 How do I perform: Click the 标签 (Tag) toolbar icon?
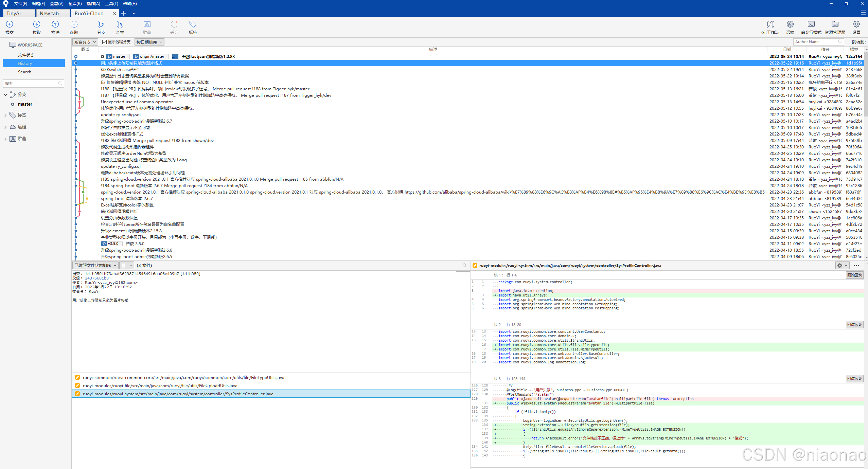tap(193, 24)
